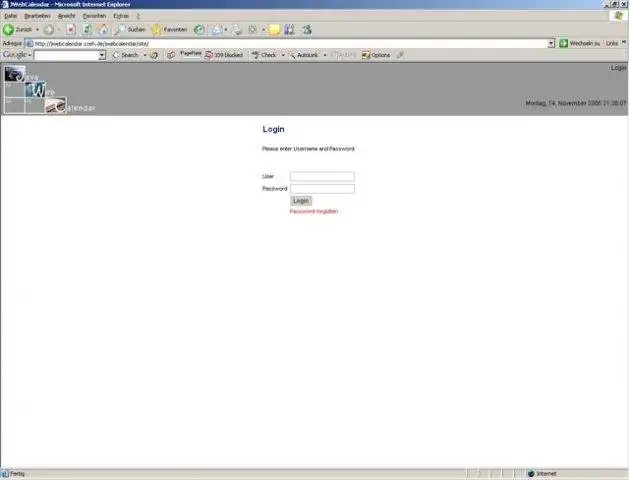Viewport: 629px width, 480px height.
Task: Click the spelling Check button
Action: pos(264,55)
